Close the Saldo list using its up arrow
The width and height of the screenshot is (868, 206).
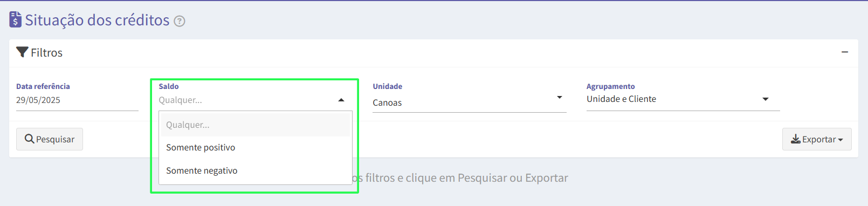tap(341, 100)
